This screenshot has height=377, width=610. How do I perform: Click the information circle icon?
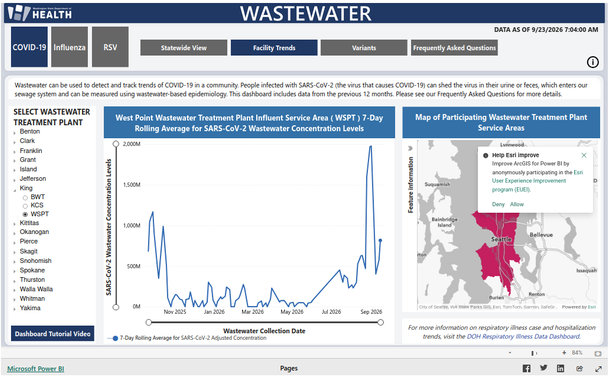pos(592,62)
